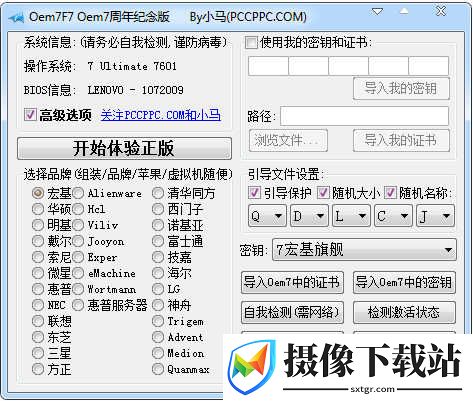Select the Alienware radio button
Viewport: 473px width, 401px height.
pyautogui.click(x=78, y=193)
